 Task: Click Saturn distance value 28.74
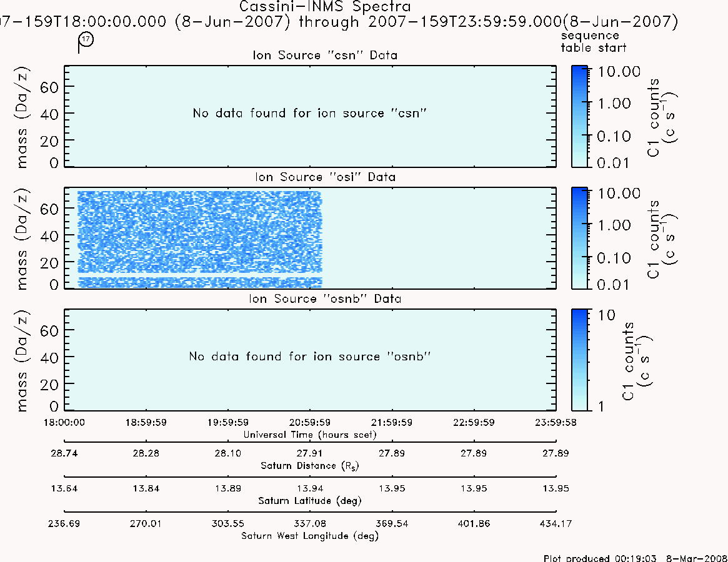pyautogui.click(x=64, y=453)
